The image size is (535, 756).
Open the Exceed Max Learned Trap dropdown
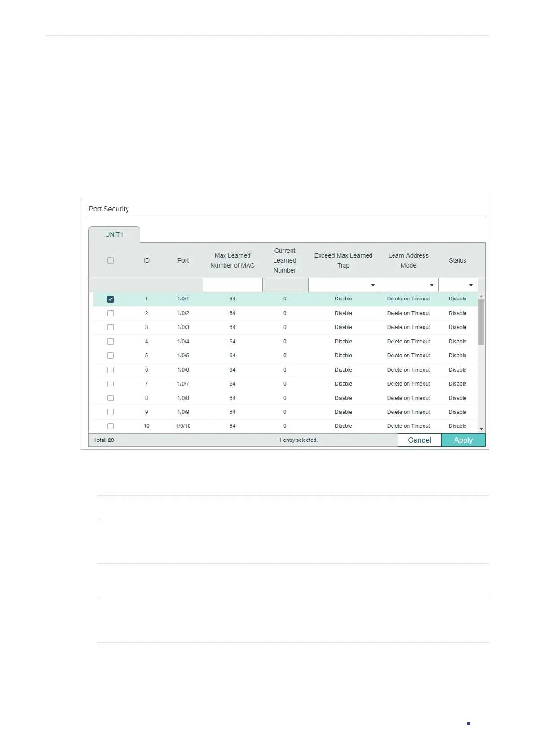pyautogui.click(x=344, y=285)
